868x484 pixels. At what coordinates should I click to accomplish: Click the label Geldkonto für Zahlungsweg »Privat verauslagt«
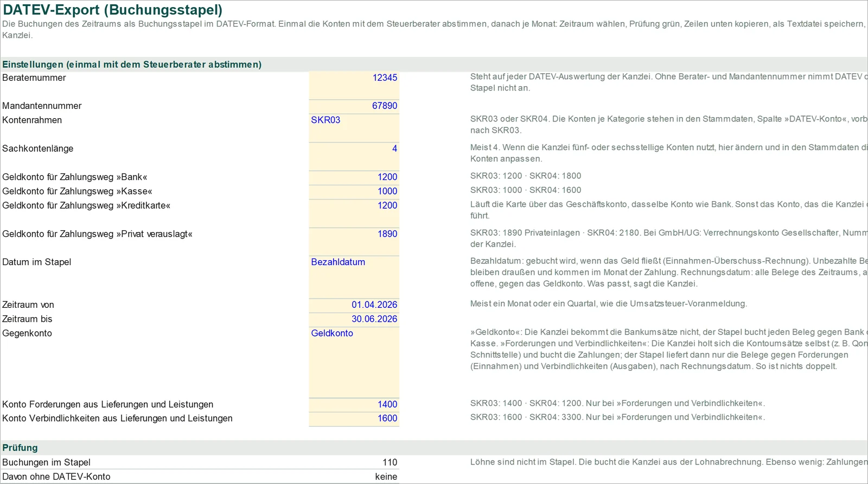tap(98, 234)
